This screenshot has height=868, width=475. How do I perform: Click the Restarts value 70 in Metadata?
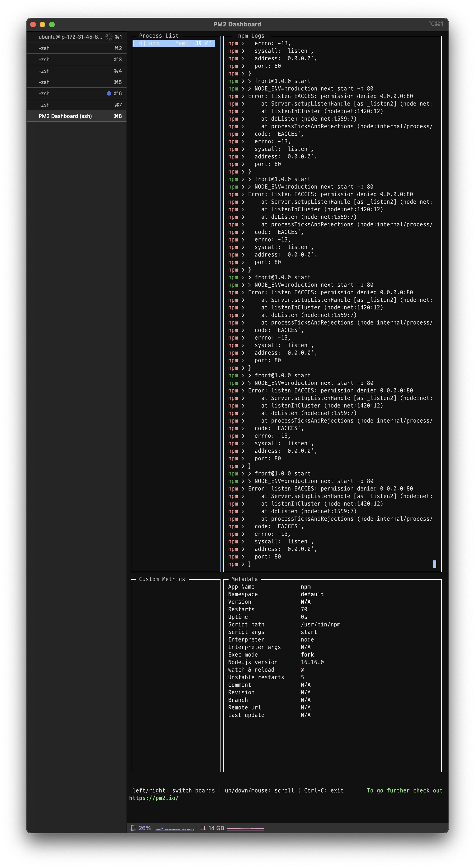304,609
